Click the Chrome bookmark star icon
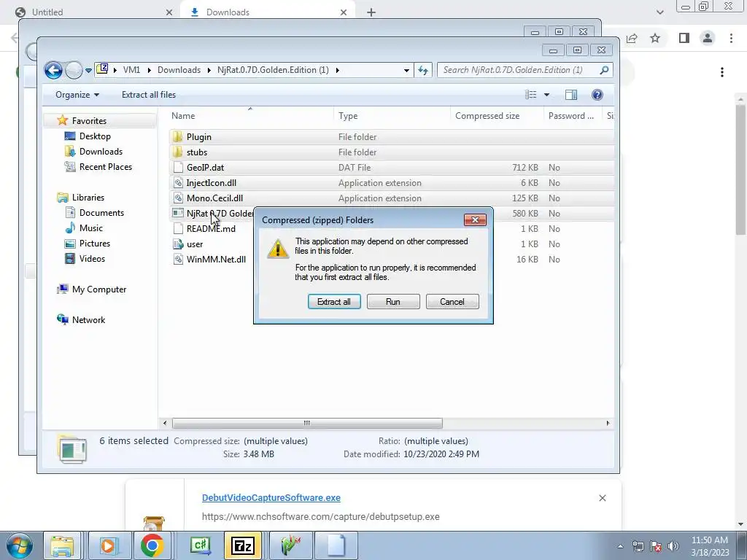The width and height of the screenshot is (747, 560). (x=655, y=38)
